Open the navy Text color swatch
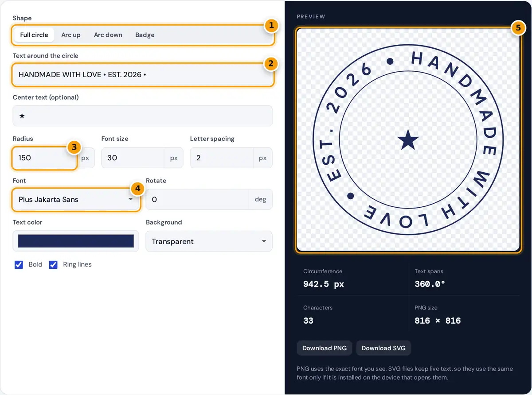 tap(76, 241)
